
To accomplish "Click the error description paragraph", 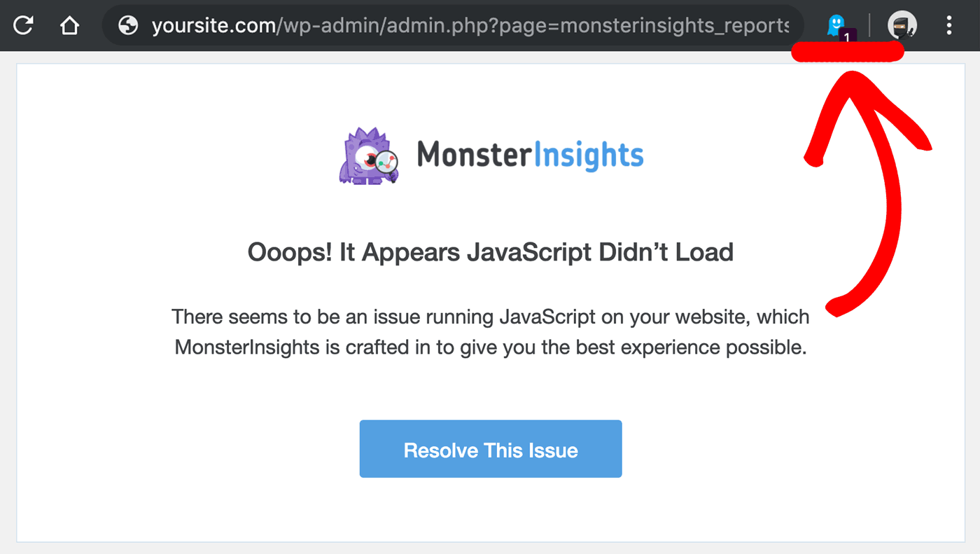I will point(490,331).
